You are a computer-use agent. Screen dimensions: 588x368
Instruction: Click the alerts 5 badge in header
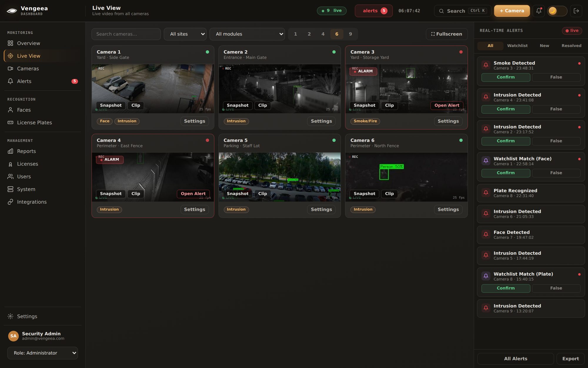tap(374, 11)
